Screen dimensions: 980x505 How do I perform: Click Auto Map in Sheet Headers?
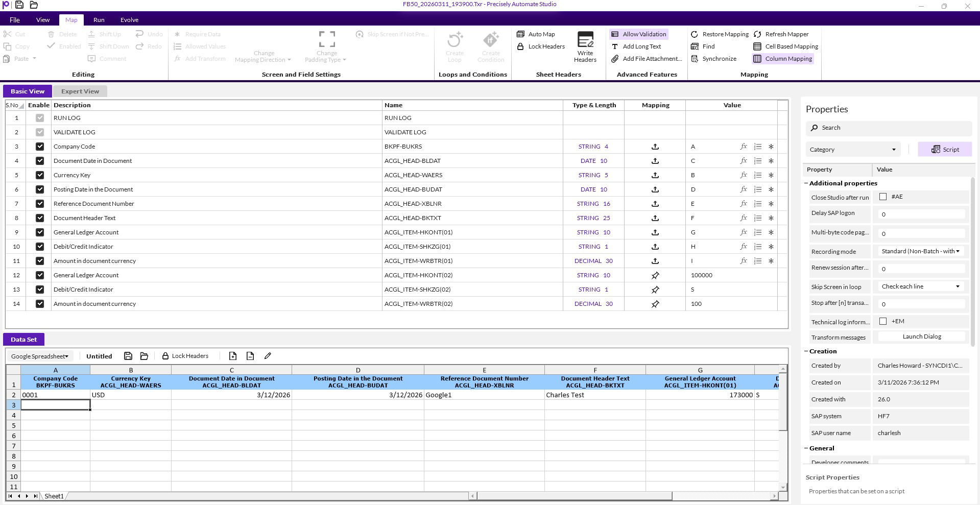[x=536, y=34]
